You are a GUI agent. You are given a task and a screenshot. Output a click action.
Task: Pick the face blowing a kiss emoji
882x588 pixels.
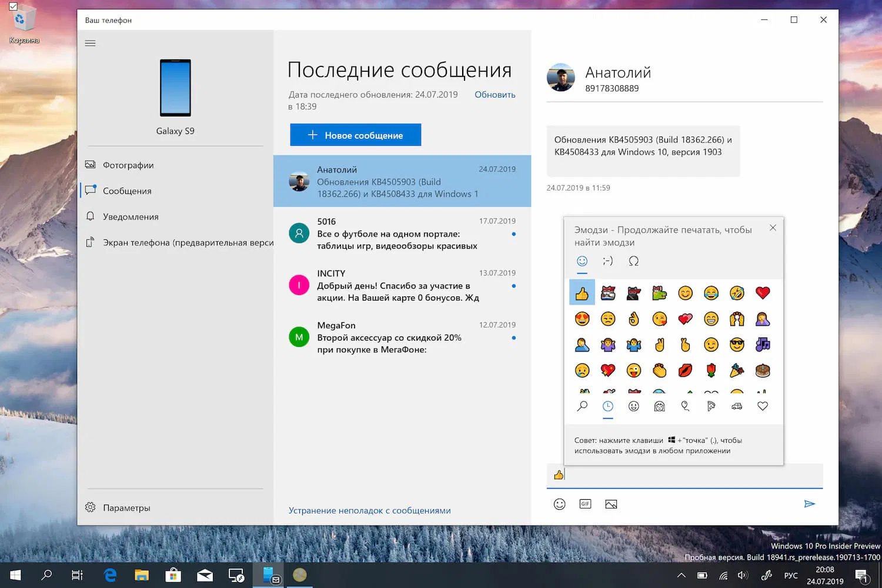point(660,319)
